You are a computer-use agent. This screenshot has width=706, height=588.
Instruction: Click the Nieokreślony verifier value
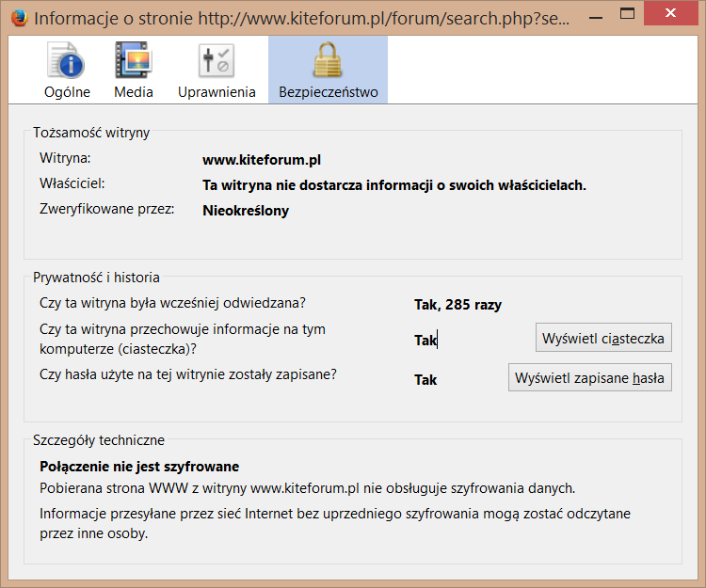[x=246, y=211]
